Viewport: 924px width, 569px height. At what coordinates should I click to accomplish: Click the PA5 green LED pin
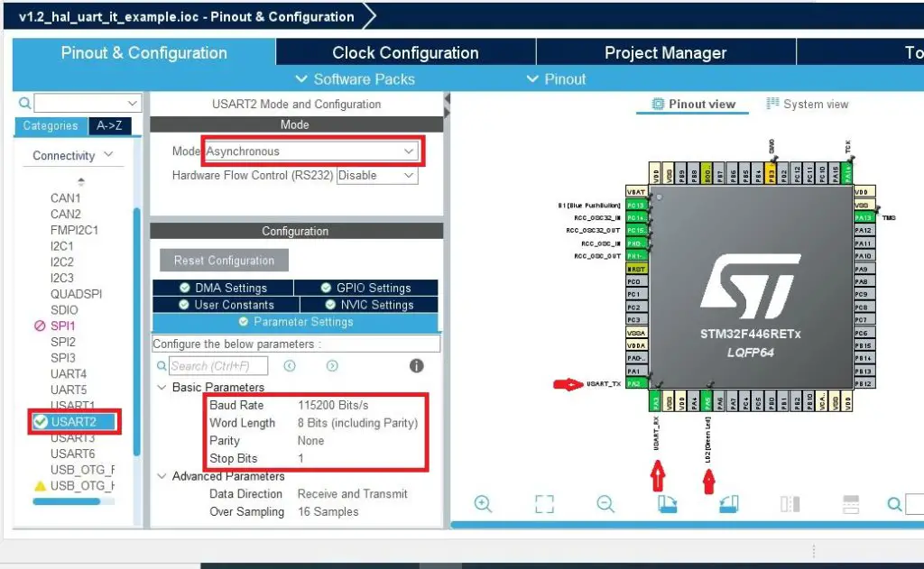(707, 401)
